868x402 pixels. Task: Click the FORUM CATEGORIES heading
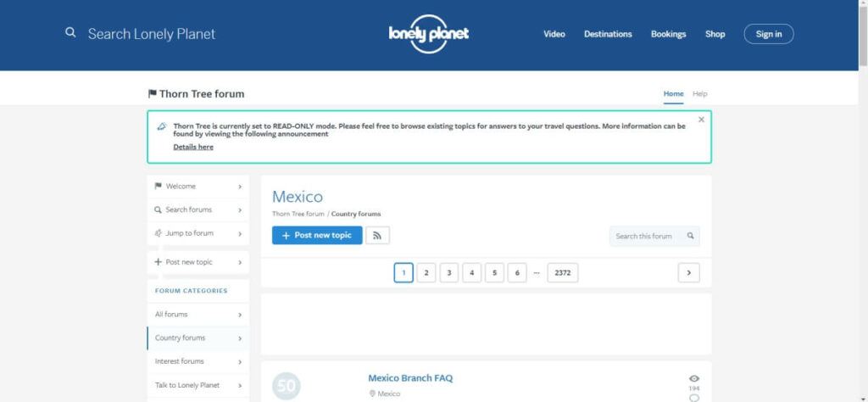tap(191, 291)
